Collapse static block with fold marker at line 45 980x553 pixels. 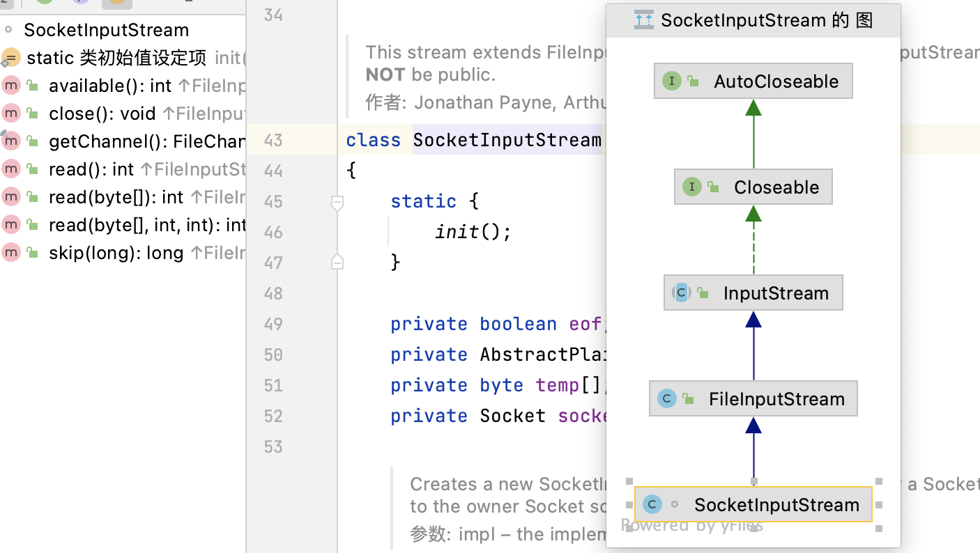point(337,202)
